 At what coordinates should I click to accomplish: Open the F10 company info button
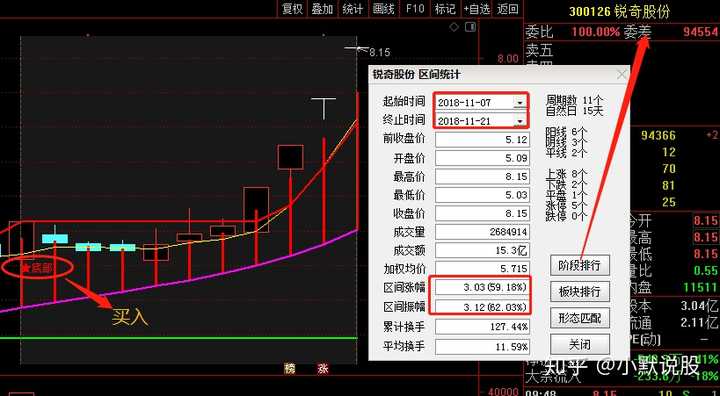(415, 9)
